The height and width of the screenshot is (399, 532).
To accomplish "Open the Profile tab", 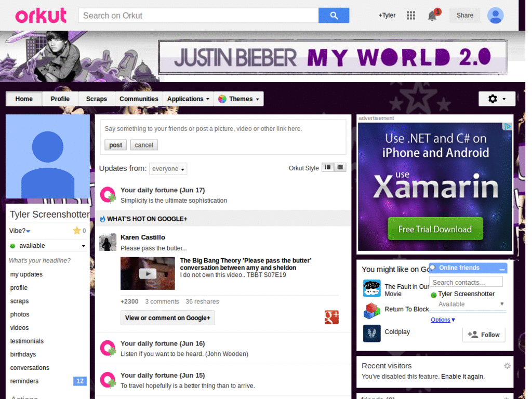I will pos(60,99).
